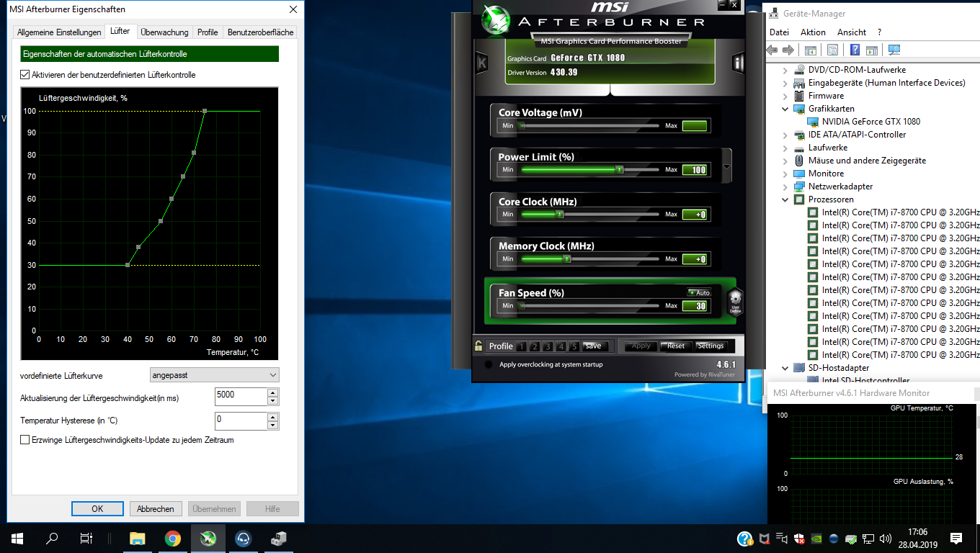The image size is (980, 553).
Task: Expand the Monitore node
Action: (785, 174)
